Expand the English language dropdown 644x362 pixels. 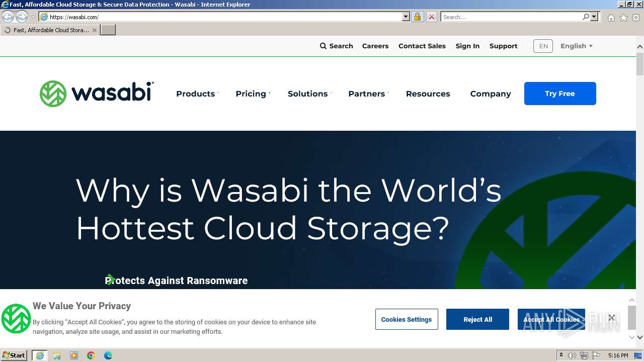pos(577,46)
